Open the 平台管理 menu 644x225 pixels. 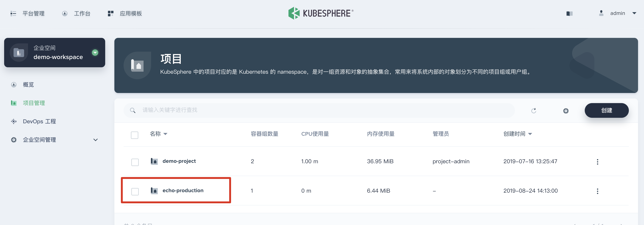coord(33,14)
